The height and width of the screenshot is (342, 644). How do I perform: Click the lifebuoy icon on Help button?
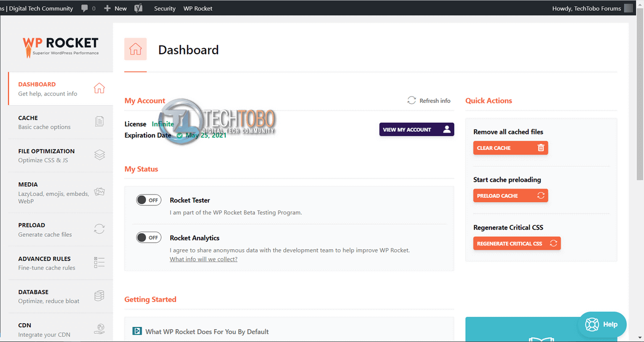tap(592, 324)
